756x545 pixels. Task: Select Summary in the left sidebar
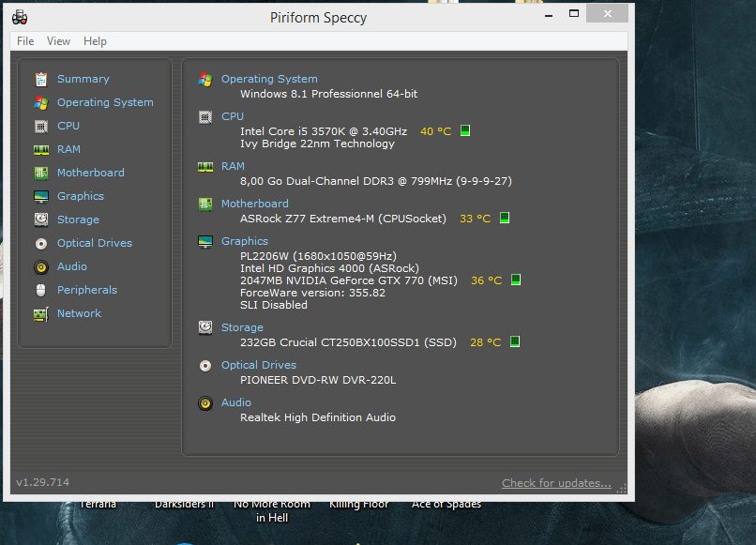83,79
